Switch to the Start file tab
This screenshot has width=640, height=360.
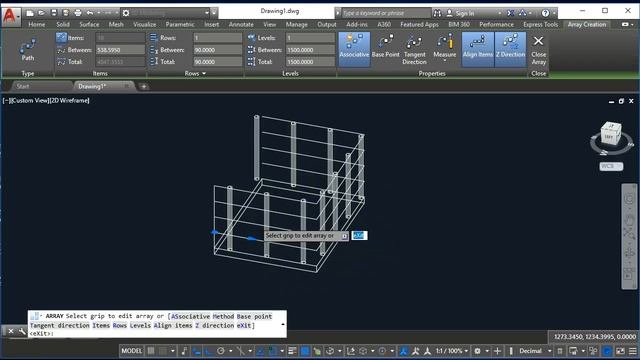[23, 86]
